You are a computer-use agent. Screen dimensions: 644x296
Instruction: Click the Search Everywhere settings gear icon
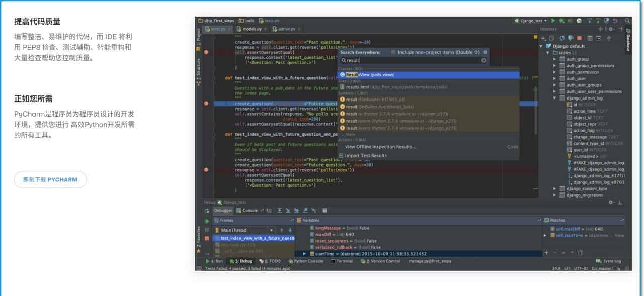pyautogui.click(x=484, y=52)
